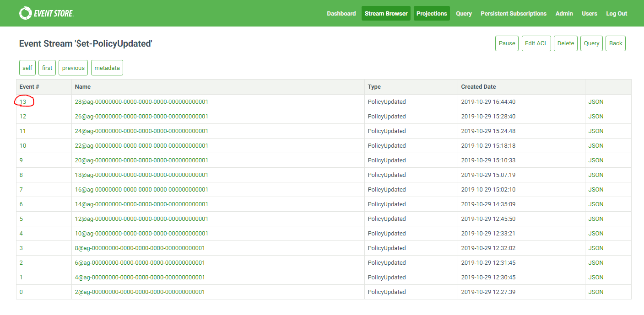This screenshot has height=315, width=644.
Task: Load the first page of events
Action: [47, 67]
